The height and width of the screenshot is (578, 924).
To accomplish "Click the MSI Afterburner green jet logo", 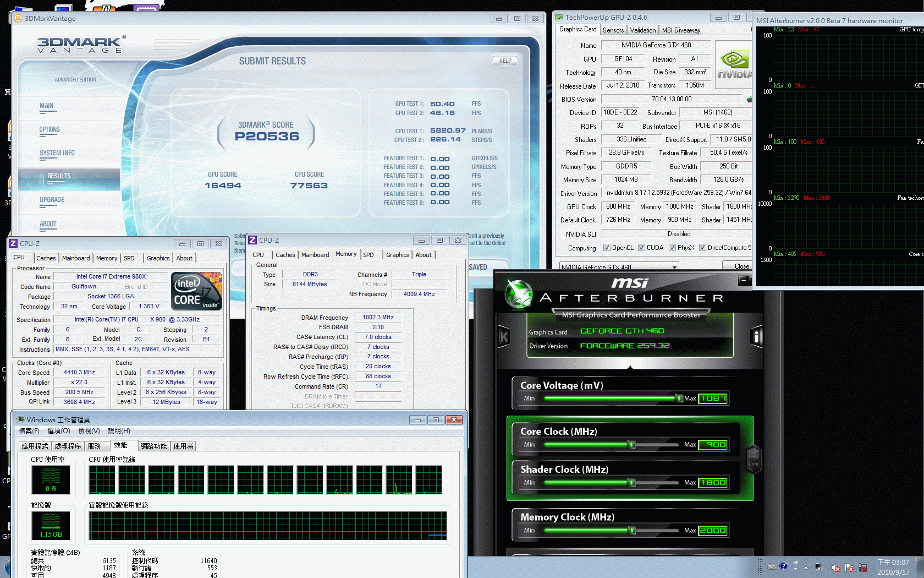I will [518, 293].
